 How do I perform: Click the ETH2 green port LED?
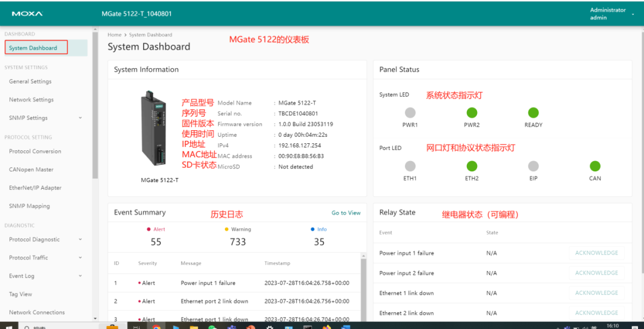[472, 166]
